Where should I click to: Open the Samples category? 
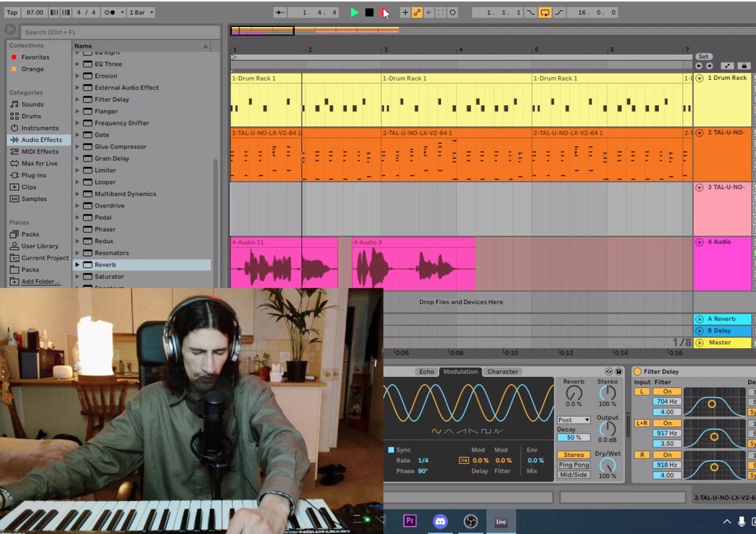click(x=34, y=199)
